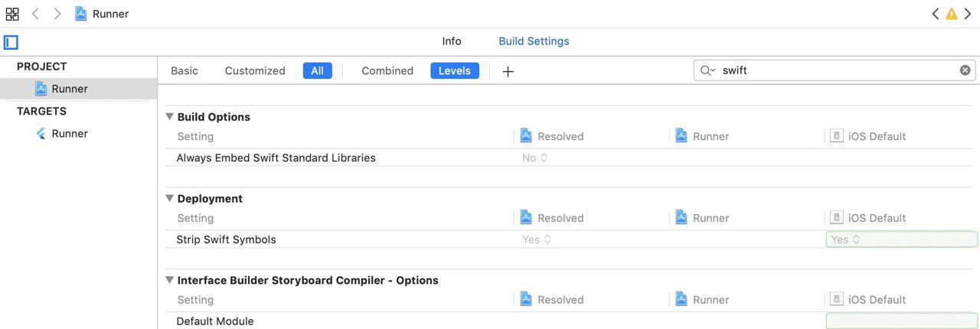Switch to the Build Settings tab
Viewport: 980px width, 329px height.
pyautogui.click(x=534, y=41)
